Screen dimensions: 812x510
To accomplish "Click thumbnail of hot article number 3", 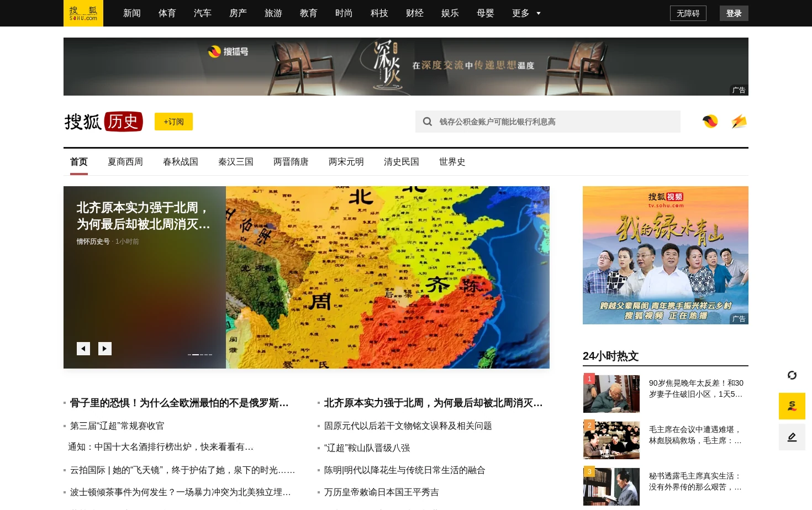I will 611,486.
